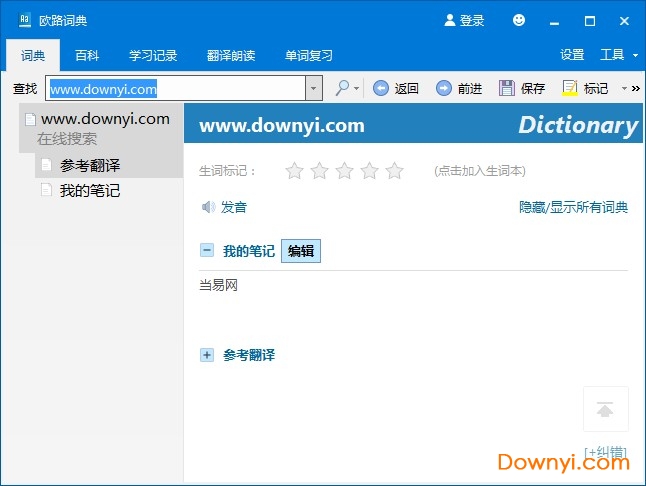Set the second star rating

click(x=320, y=171)
